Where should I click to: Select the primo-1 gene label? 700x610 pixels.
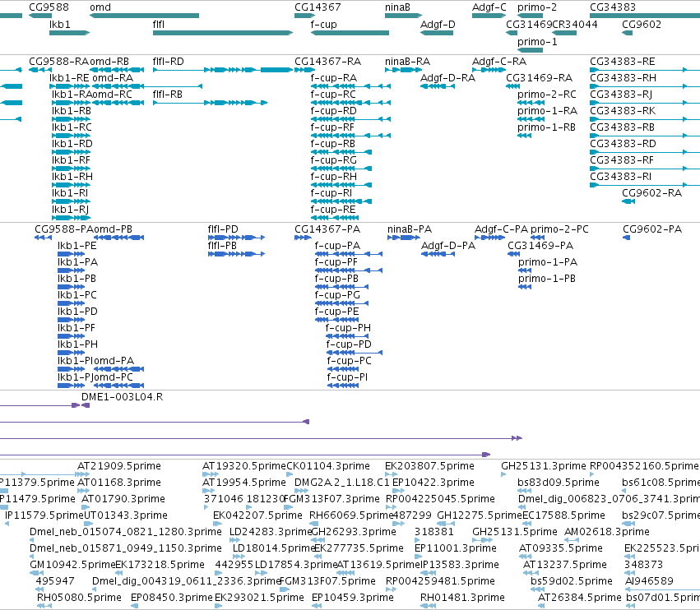pos(537,41)
